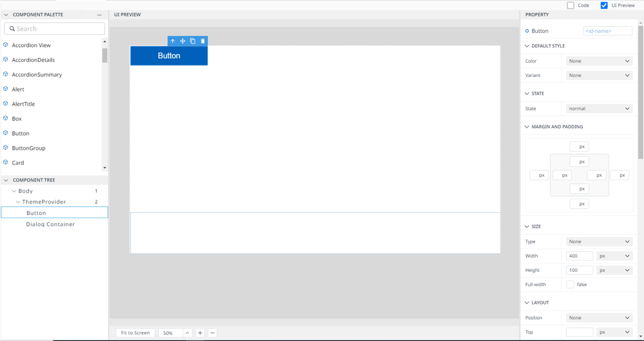This screenshot has width=644, height=341.
Task: Click the zoom out minus button
Action: [213, 333]
